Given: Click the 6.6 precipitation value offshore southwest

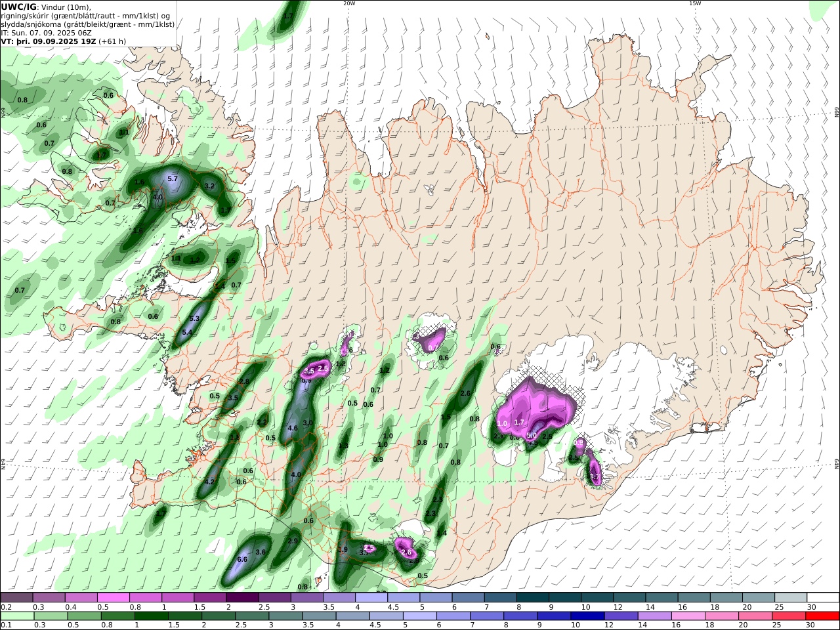Looking at the screenshot, I should tap(241, 560).
